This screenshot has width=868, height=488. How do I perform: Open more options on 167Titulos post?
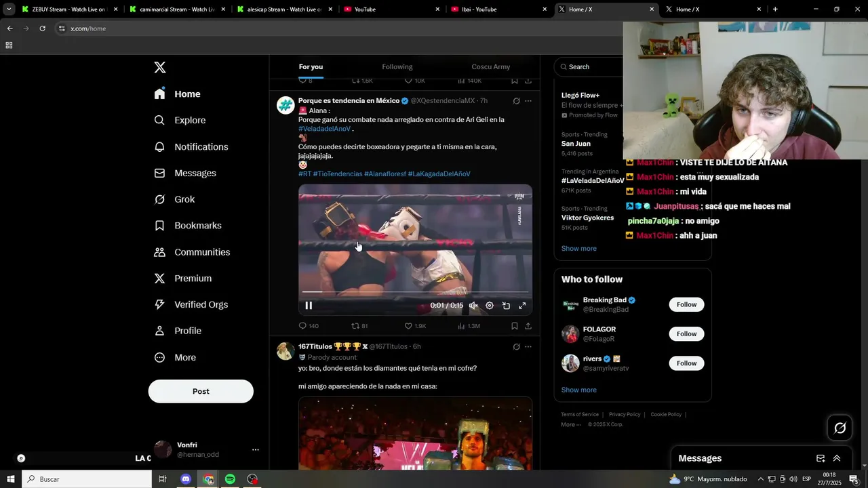(x=528, y=347)
